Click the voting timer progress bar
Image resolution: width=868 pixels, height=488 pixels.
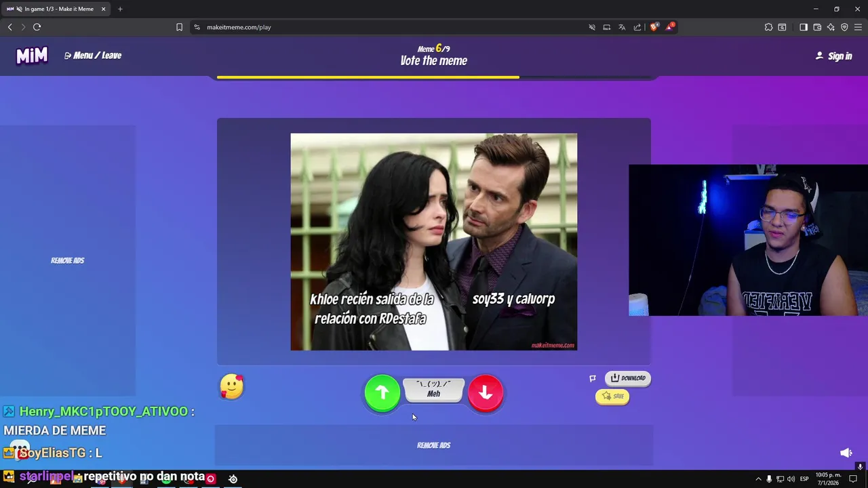click(x=434, y=77)
